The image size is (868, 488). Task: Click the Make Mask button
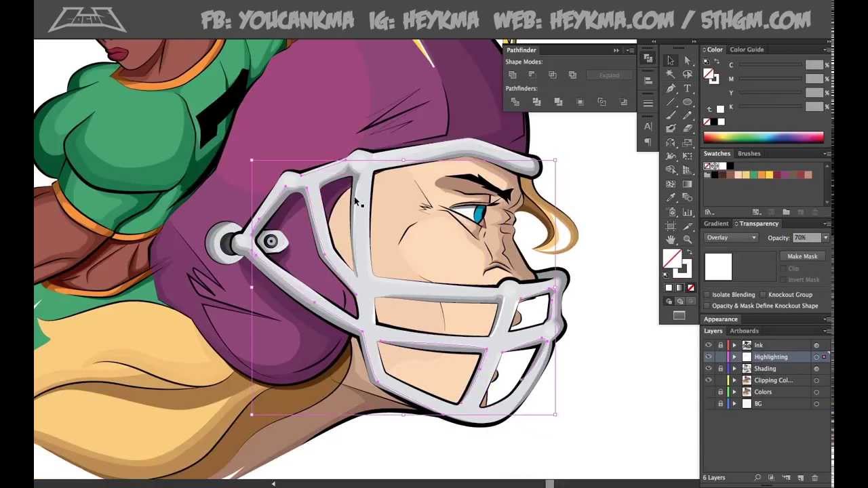[x=802, y=256]
